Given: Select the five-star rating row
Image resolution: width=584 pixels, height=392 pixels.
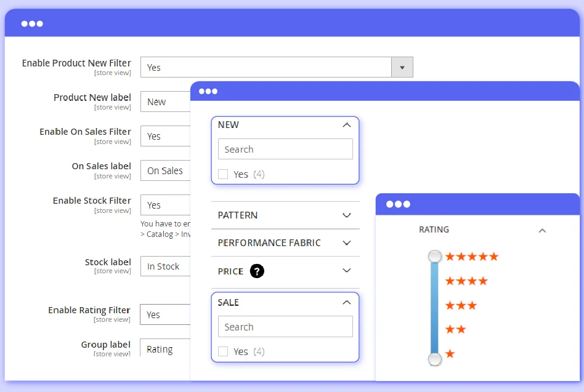Looking at the screenshot, I should click(471, 257).
